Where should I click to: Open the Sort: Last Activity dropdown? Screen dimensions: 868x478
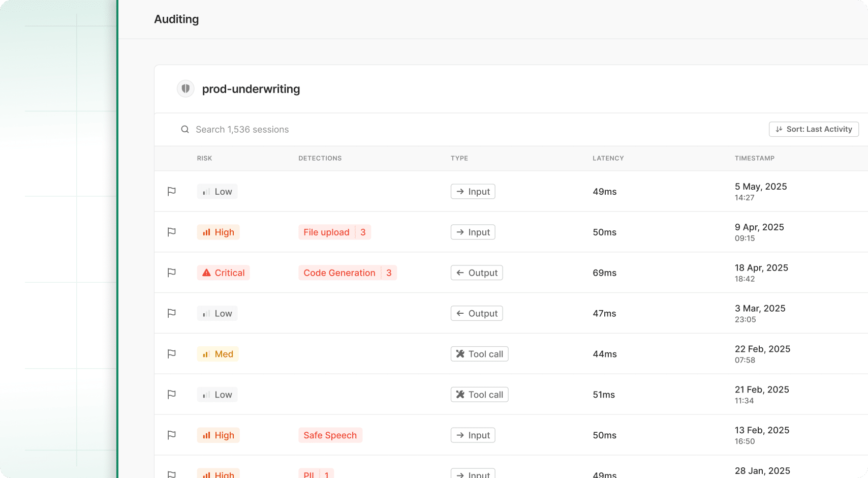tap(814, 129)
